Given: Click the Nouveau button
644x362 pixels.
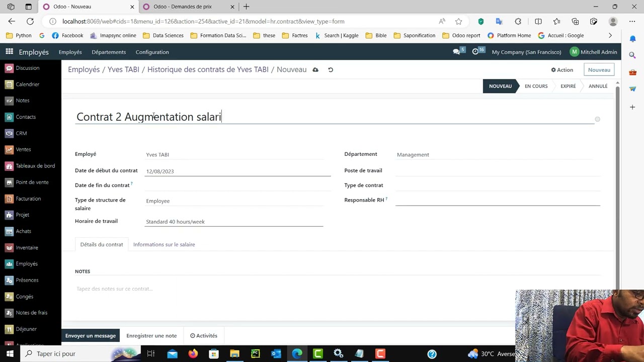Looking at the screenshot, I should tap(599, 70).
